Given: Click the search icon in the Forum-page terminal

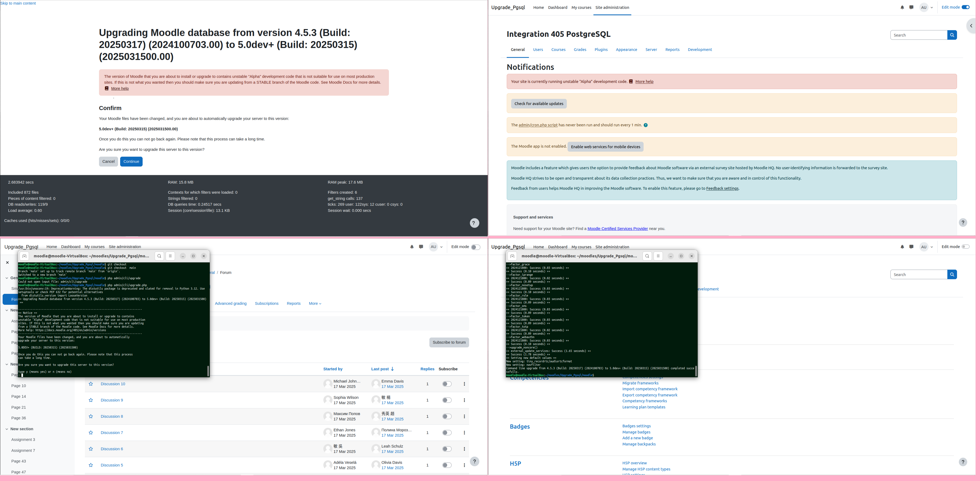Looking at the screenshot, I should [x=159, y=256].
